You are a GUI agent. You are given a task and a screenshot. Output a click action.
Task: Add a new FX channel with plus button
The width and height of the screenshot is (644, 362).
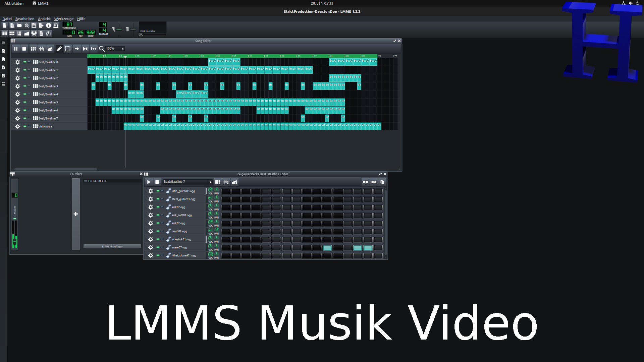click(76, 214)
